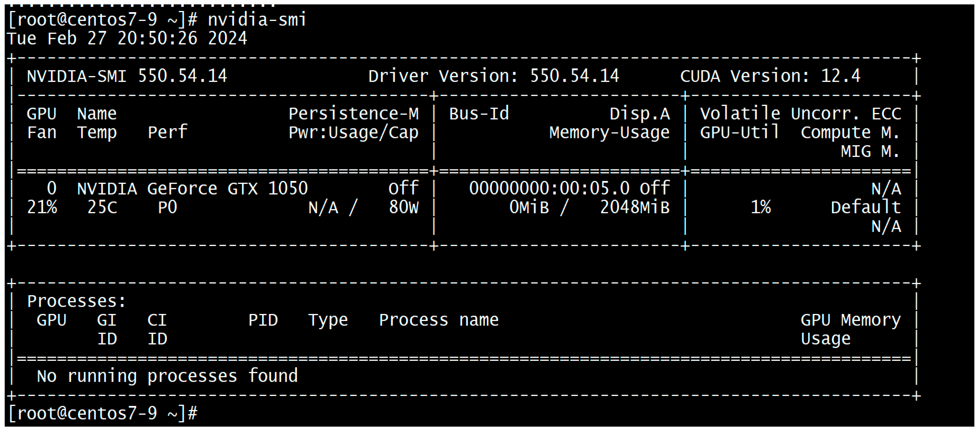Click the NVIDIA-SMI 550.54.14 version text
The width and height of the screenshot is (980, 431).
pos(127,76)
